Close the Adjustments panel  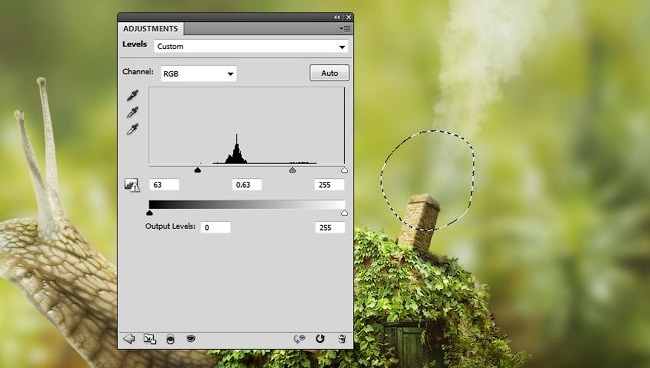click(349, 17)
